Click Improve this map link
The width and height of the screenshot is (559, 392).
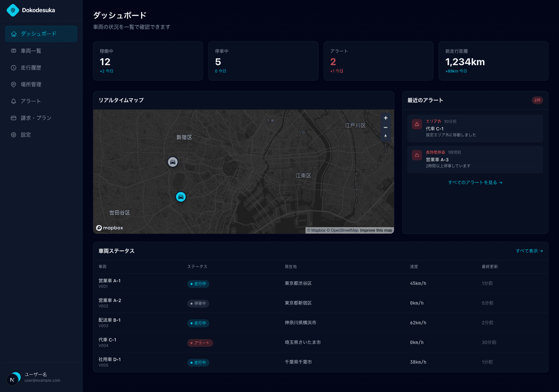pyautogui.click(x=376, y=230)
